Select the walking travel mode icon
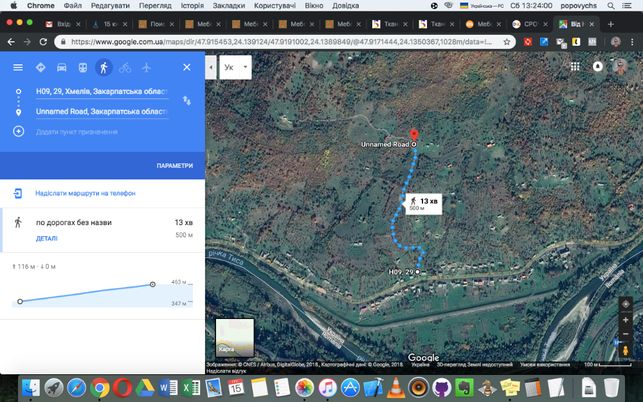643x402 pixels. (104, 67)
